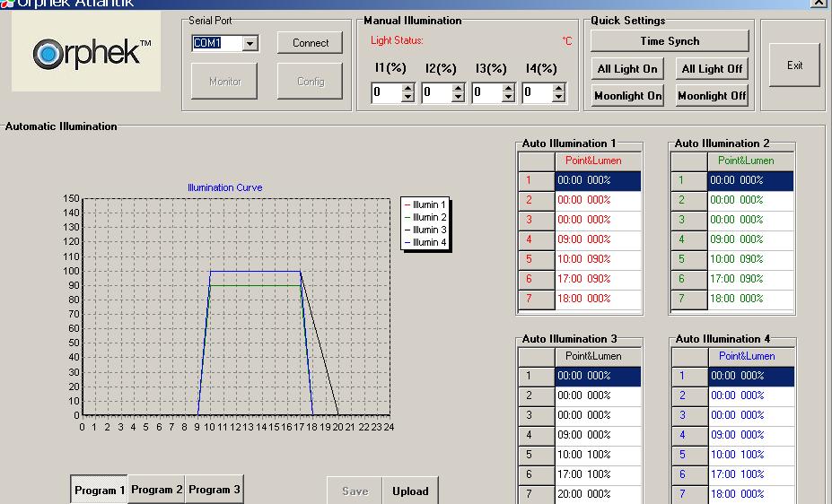Select row 6 17:00 100% in Auto Illumination 4
The image size is (832, 504).
[x=732, y=474]
